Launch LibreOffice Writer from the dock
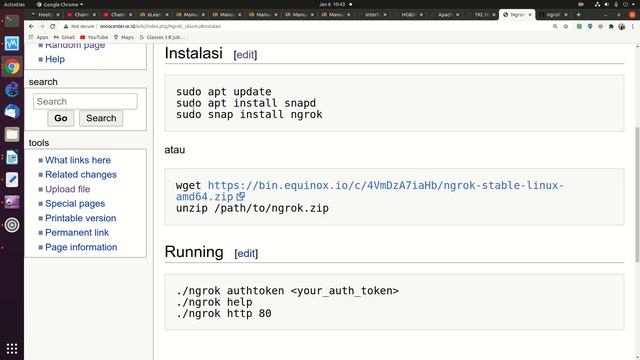This screenshot has height=360, width=640. pos(12,157)
